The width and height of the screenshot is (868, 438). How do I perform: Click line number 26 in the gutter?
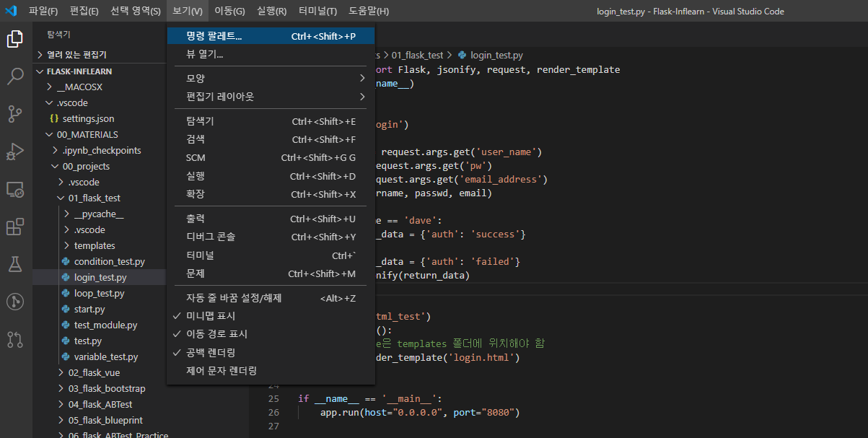coord(273,413)
